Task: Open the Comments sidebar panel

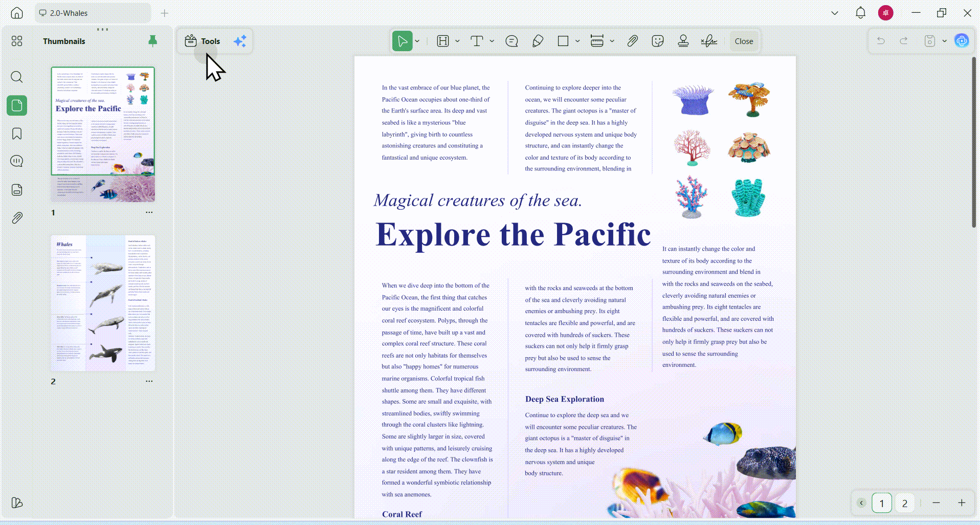Action: coord(17,161)
